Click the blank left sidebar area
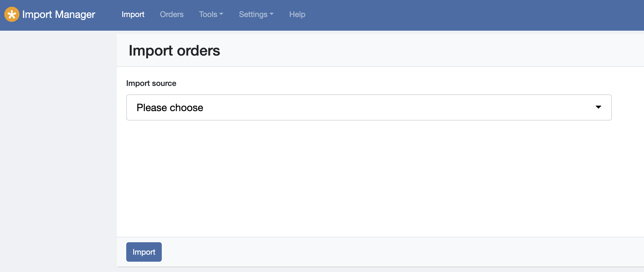644x272 pixels. (x=58, y=152)
